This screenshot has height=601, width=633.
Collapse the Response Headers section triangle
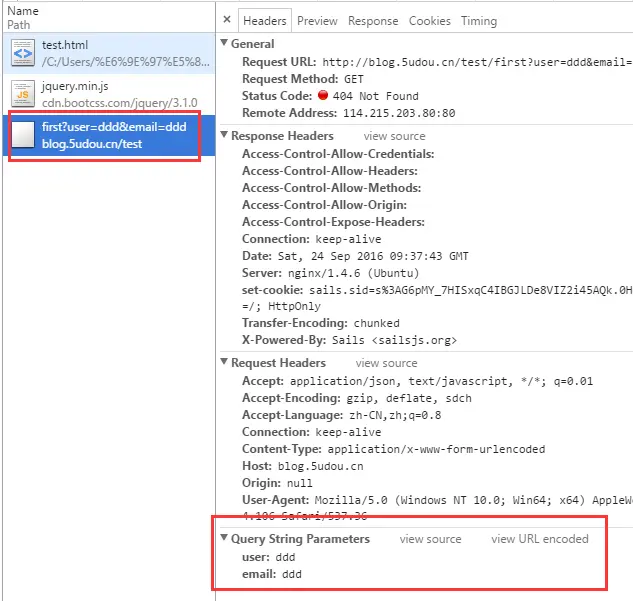pos(224,134)
